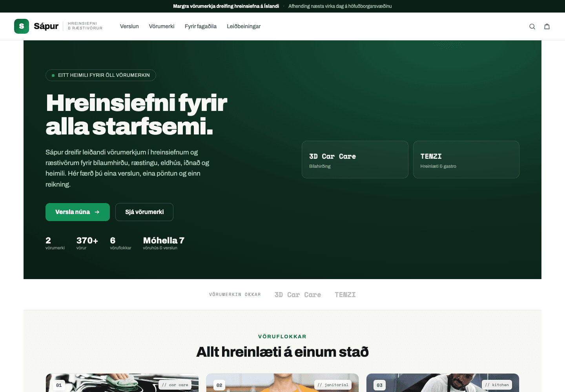
Task: Open the TENZI brand card
Action: pos(466,160)
